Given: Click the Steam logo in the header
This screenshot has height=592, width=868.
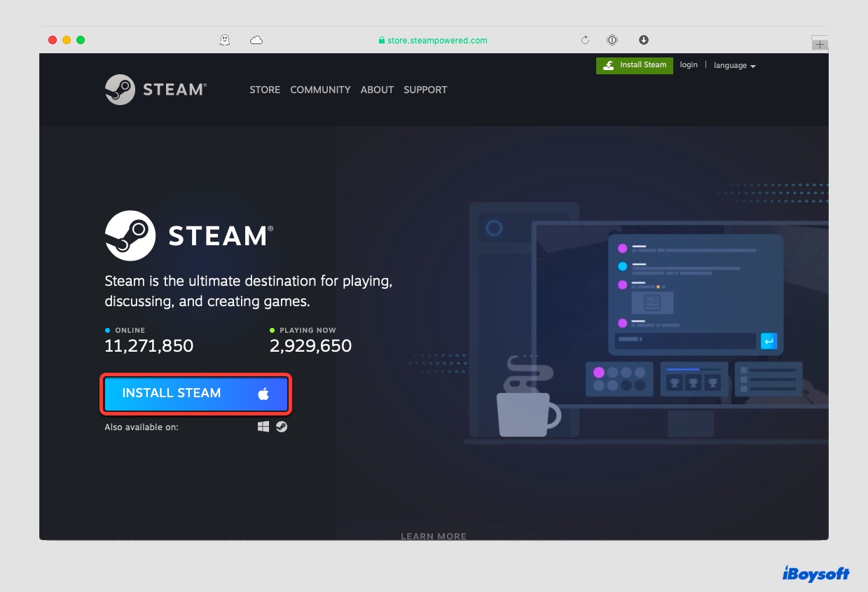Looking at the screenshot, I should coord(156,90).
